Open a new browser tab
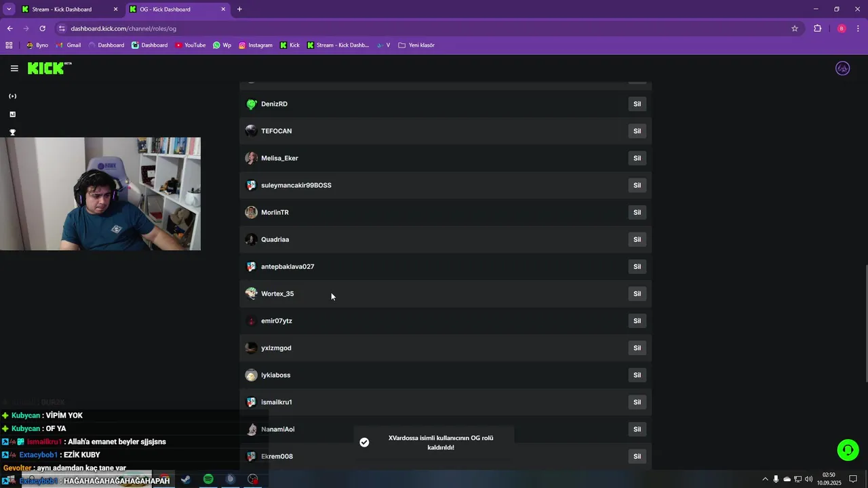 239,9
